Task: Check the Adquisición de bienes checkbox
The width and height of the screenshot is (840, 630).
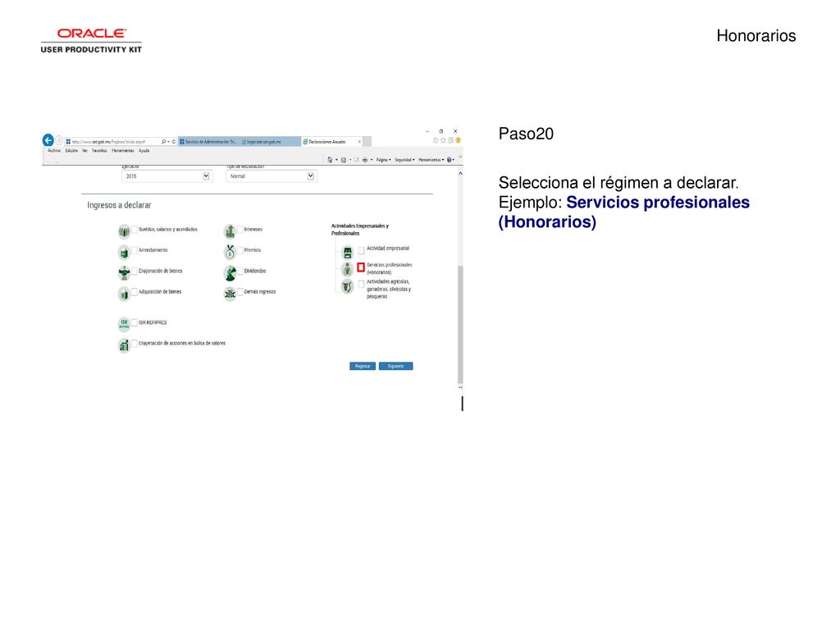Action: 135,291
